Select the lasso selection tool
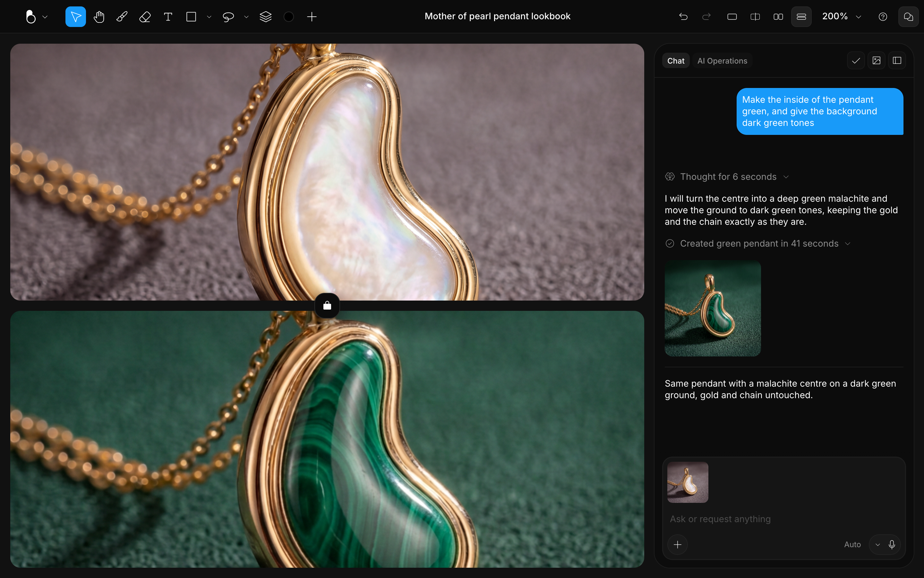The image size is (924, 578). pos(228,16)
